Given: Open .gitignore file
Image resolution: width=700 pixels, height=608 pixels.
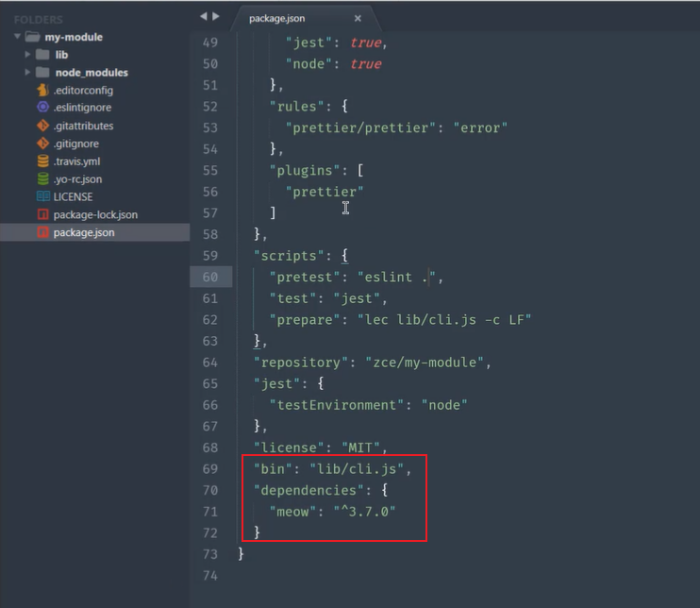Looking at the screenshot, I should point(75,144).
